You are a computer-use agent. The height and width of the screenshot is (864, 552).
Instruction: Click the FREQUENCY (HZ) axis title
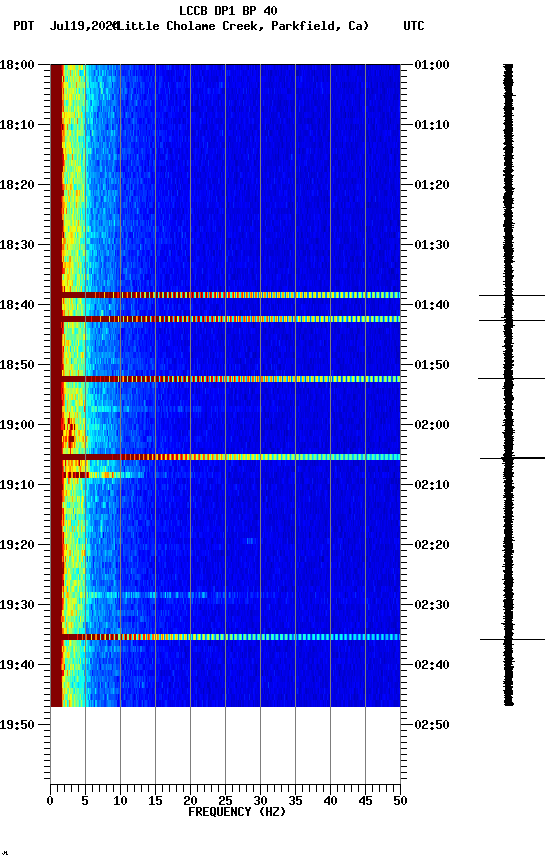[x=237, y=812]
